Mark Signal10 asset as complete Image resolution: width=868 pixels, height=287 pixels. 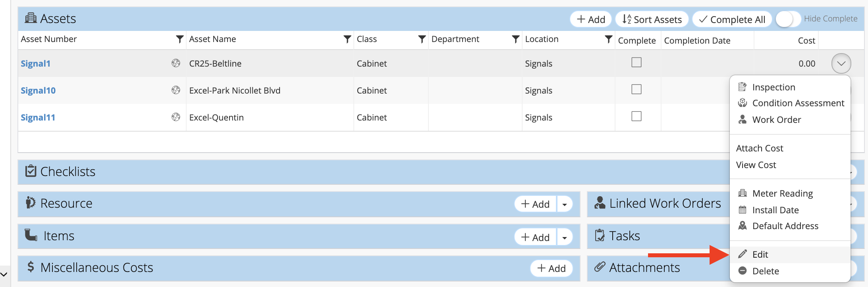point(637,90)
